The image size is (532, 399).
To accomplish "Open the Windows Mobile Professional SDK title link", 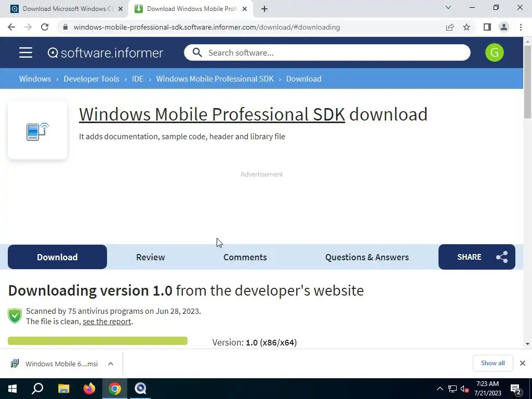I will [212, 114].
